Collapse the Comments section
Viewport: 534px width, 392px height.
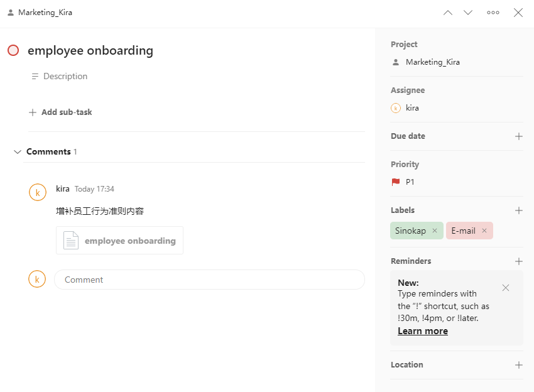click(16, 151)
